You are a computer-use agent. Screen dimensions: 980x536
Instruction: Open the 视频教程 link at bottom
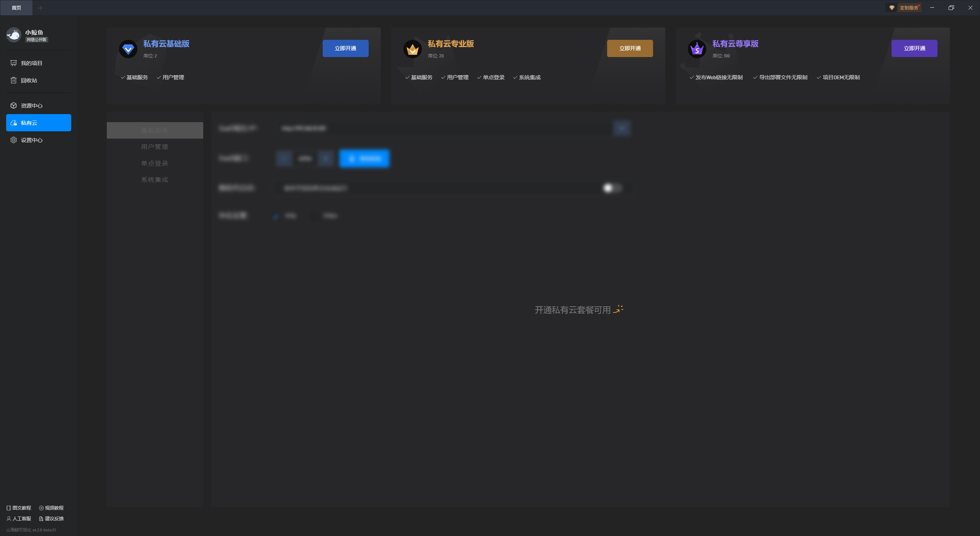[x=51, y=508]
